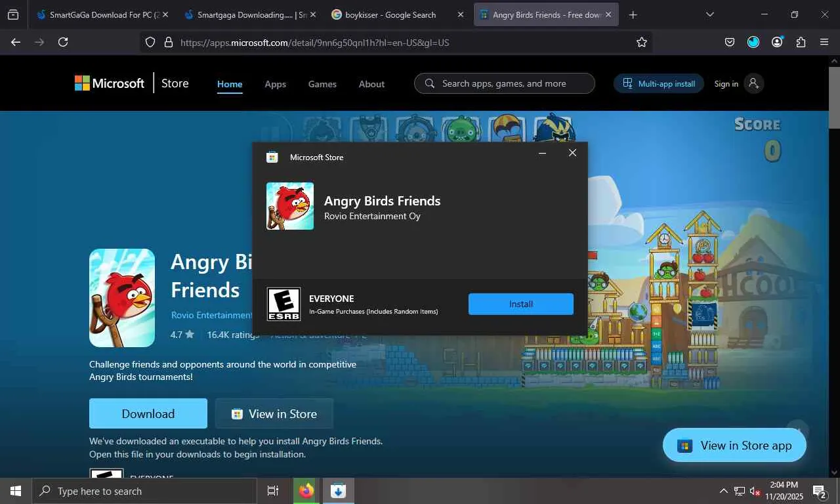Open tracking protection shield in address bar

(x=150, y=42)
